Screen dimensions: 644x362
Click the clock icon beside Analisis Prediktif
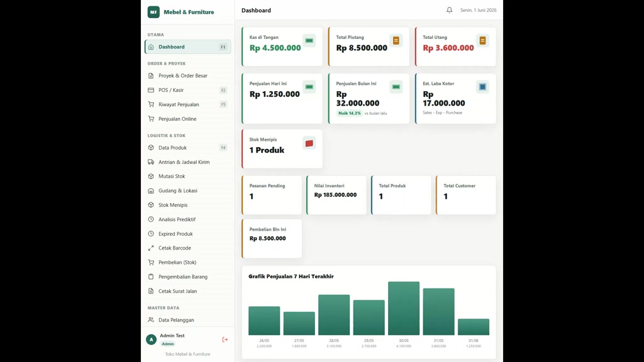click(151, 219)
